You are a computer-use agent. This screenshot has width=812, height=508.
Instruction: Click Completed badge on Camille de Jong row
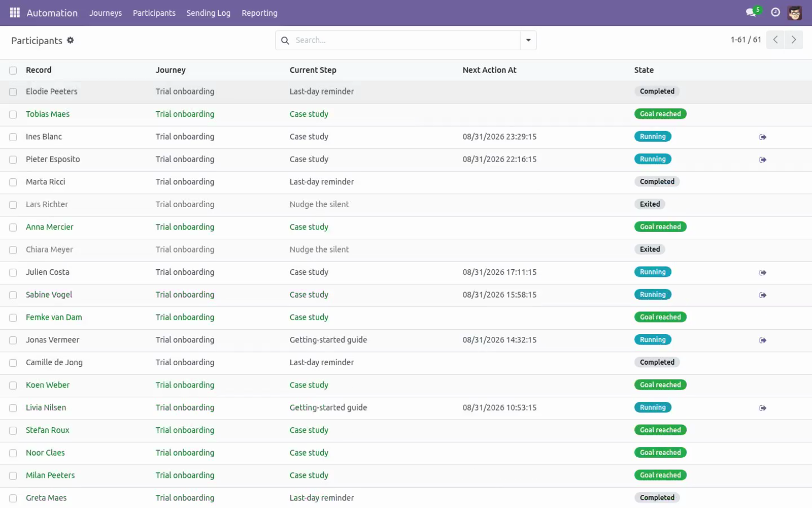pyautogui.click(x=657, y=362)
